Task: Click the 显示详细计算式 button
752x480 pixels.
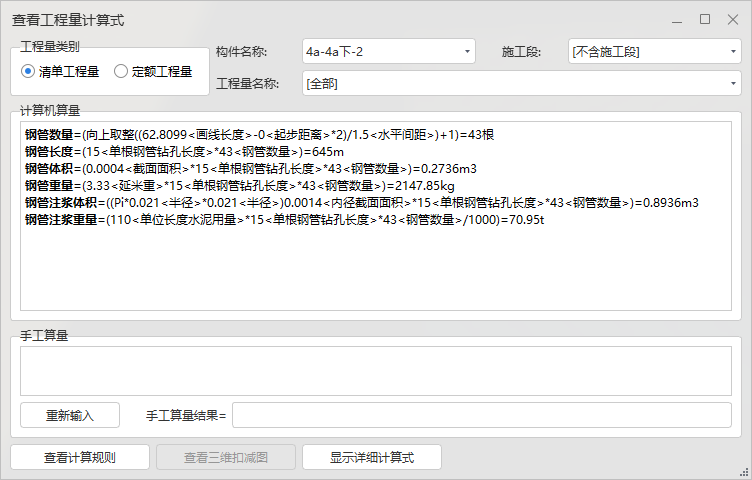Action: [372, 457]
